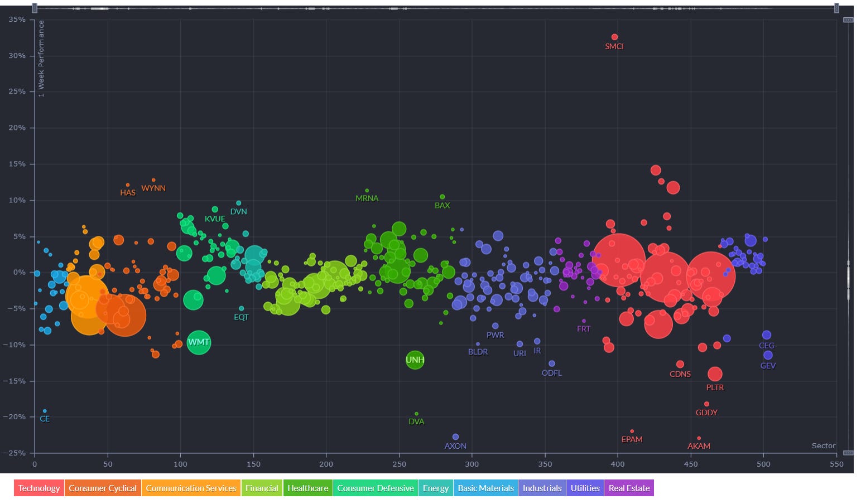Screen dimensions: 861x504
Task: Toggle the Utilities sector legend
Action: click(585, 488)
